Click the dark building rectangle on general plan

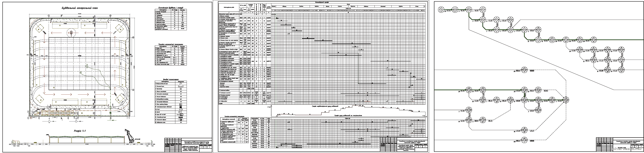point(79,64)
